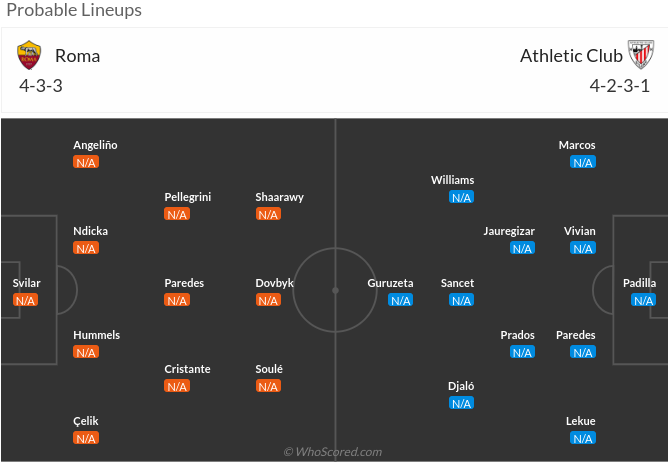This screenshot has width=668, height=462.
Task: Select player Angeliño on the pitch
Action: tap(95, 145)
